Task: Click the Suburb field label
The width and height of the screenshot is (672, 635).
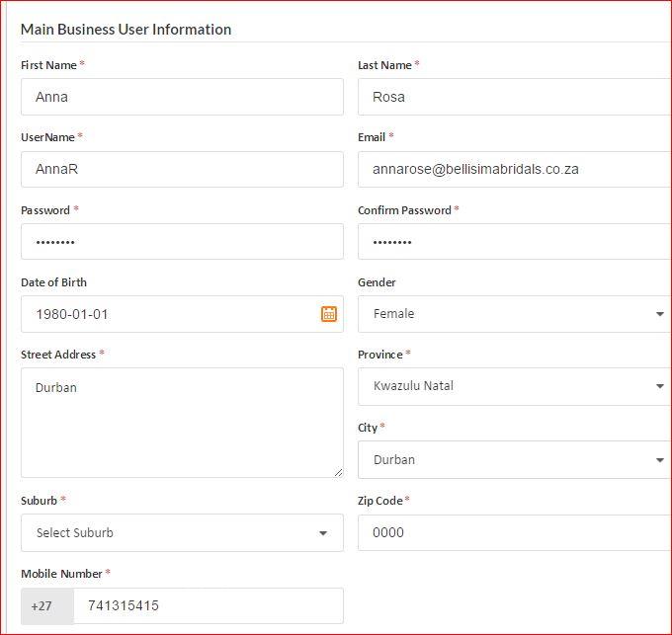Action: coord(39,501)
